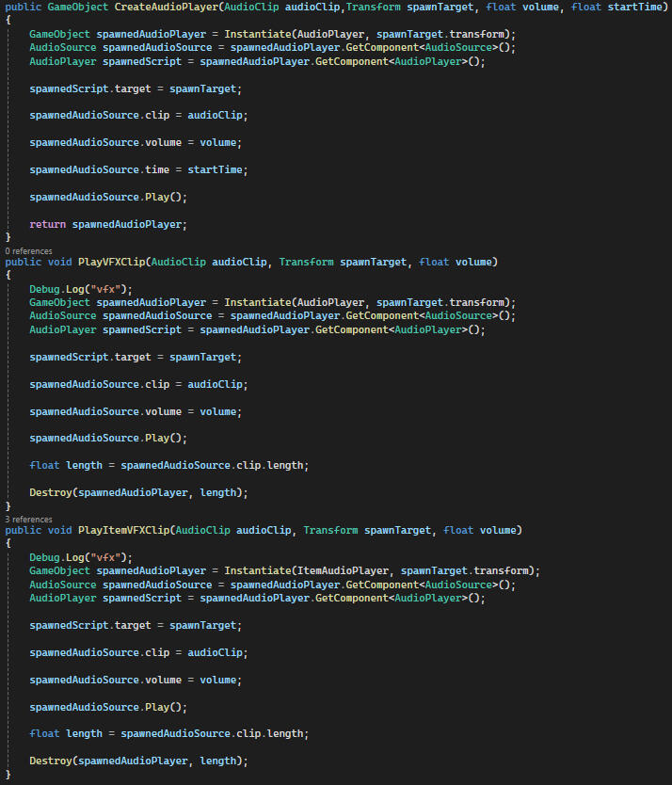Image resolution: width=672 pixels, height=785 pixels.
Task: Click the return keyword in CreateAudioPlayer
Action: (47, 224)
